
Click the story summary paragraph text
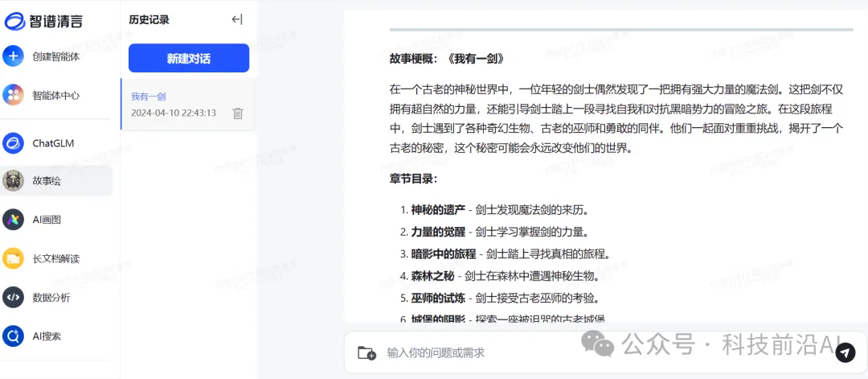pyautogui.click(x=616, y=118)
